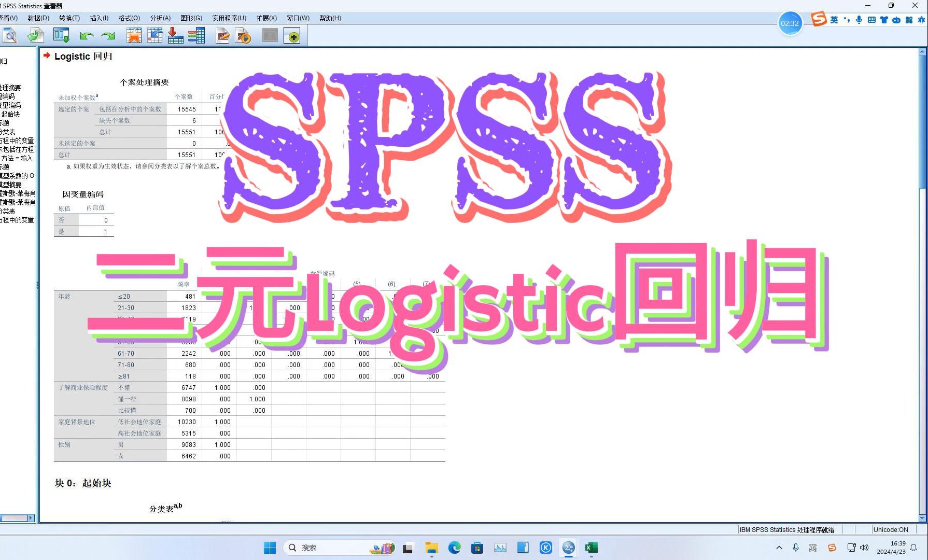
Task: Click the star Go to Data icon
Action: pos(134,36)
